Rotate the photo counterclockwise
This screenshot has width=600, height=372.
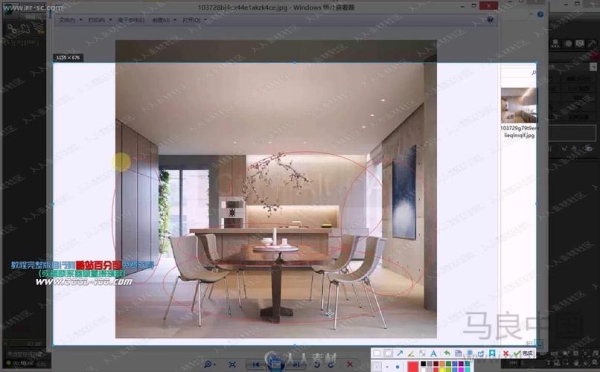(x=317, y=364)
